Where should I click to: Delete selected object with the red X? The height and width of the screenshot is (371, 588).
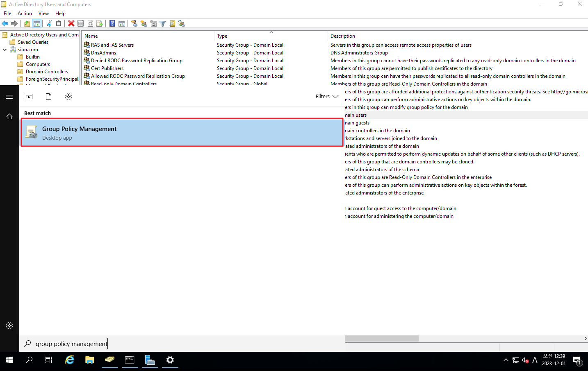point(71,24)
